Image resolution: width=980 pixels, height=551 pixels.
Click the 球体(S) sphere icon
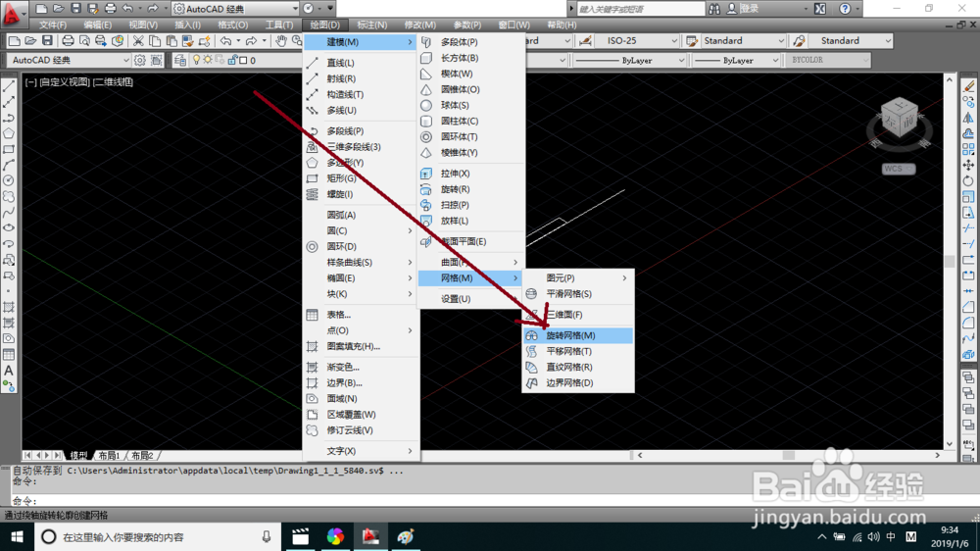pos(426,105)
